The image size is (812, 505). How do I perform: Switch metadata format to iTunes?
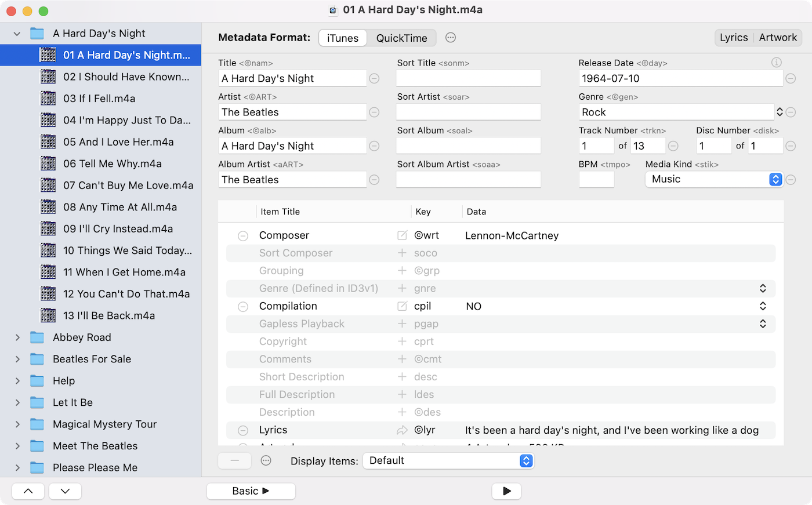pos(343,38)
